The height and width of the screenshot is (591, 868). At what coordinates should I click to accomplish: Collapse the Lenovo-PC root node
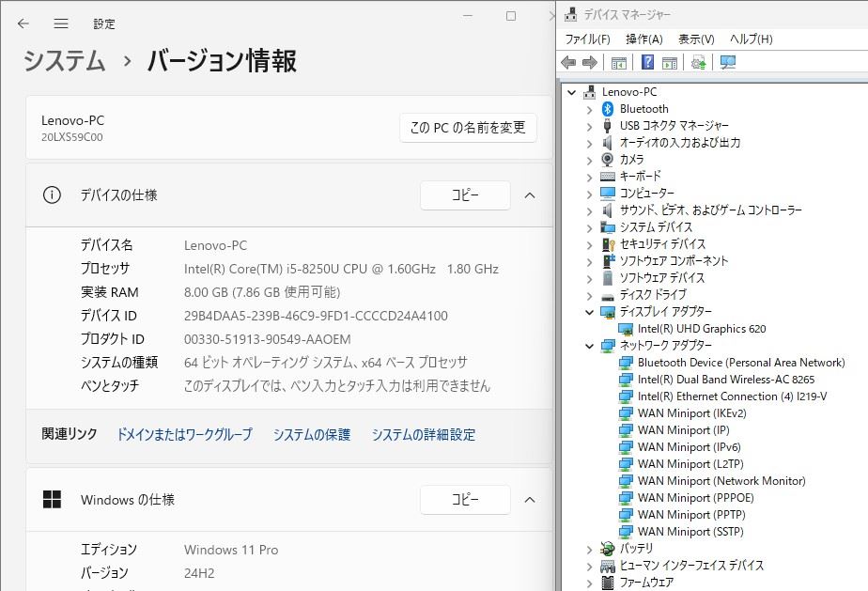pos(571,92)
